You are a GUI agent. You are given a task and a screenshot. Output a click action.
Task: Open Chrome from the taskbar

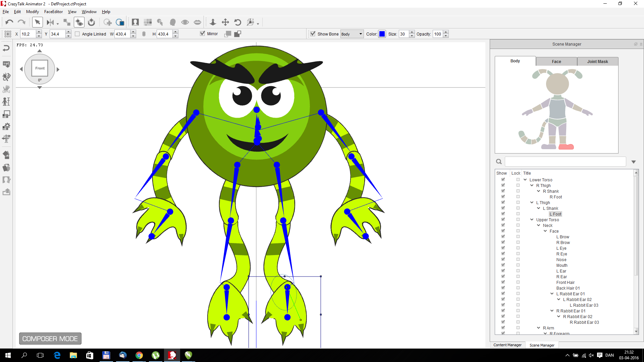(x=139, y=355)
